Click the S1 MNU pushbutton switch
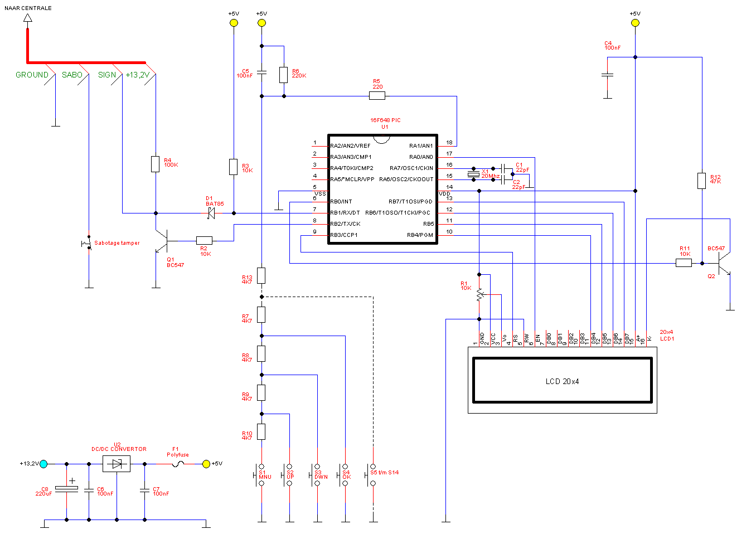756x534 pixels. [x=261, y=474]
